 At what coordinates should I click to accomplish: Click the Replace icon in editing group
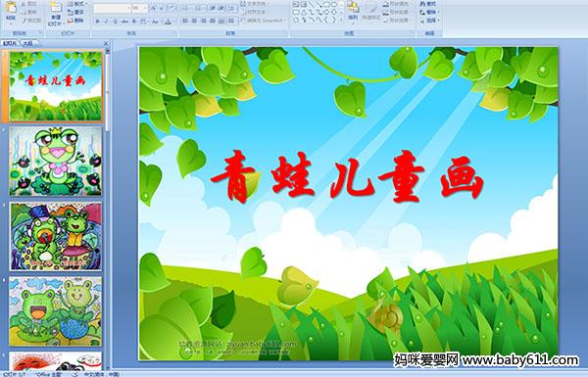pyautogui.click(x=427, y=12)
